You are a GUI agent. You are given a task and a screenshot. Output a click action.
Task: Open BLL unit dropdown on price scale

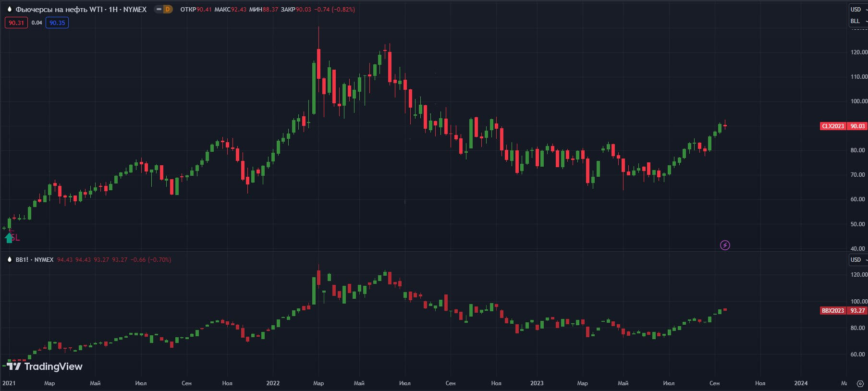tap(858, 21)
